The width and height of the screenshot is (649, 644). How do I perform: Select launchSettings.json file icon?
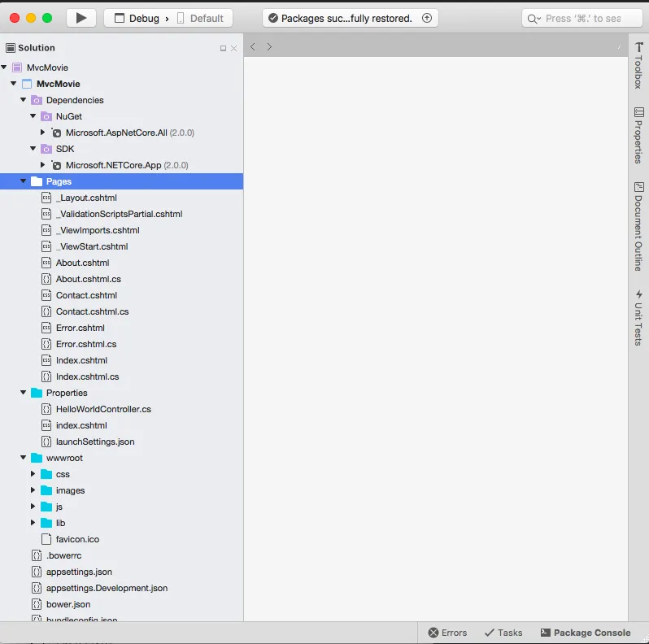click(47, 442)
